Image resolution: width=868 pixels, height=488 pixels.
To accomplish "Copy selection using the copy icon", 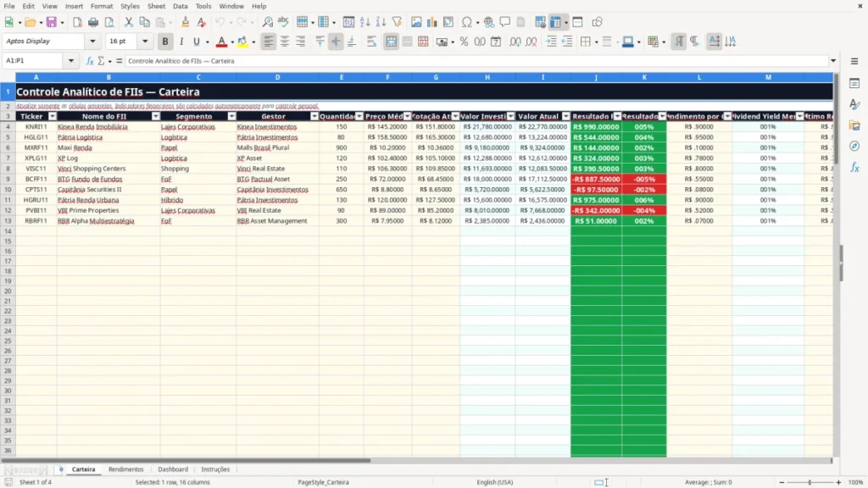I will 144,22.
